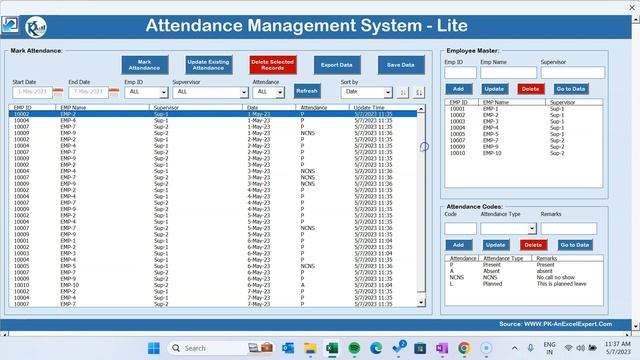The height and width of the screenshot is (360, 640).
Task: Click Employee Master Supervisor input field
Action: [573, 73]
